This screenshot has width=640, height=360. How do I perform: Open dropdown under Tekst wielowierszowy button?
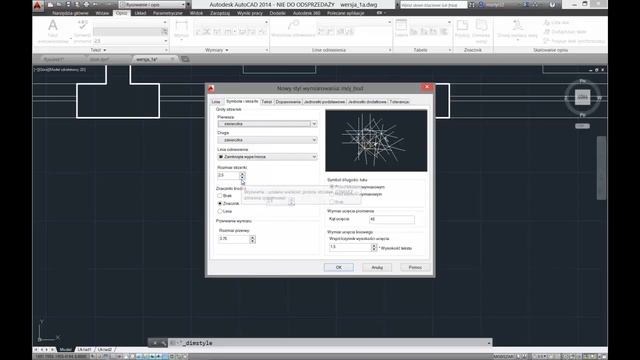(x=71, y=38)
